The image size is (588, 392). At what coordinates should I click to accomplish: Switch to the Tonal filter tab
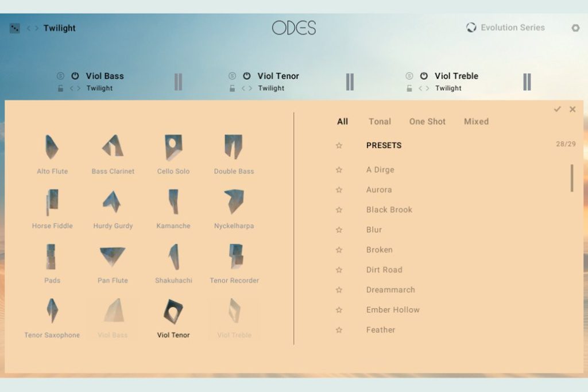point(380,121)
